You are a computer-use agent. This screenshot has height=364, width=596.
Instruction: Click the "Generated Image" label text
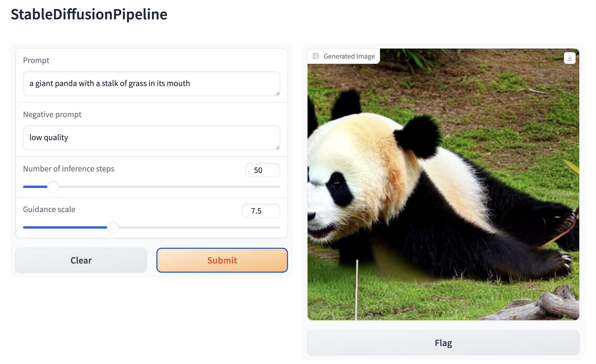click(349, 56)
